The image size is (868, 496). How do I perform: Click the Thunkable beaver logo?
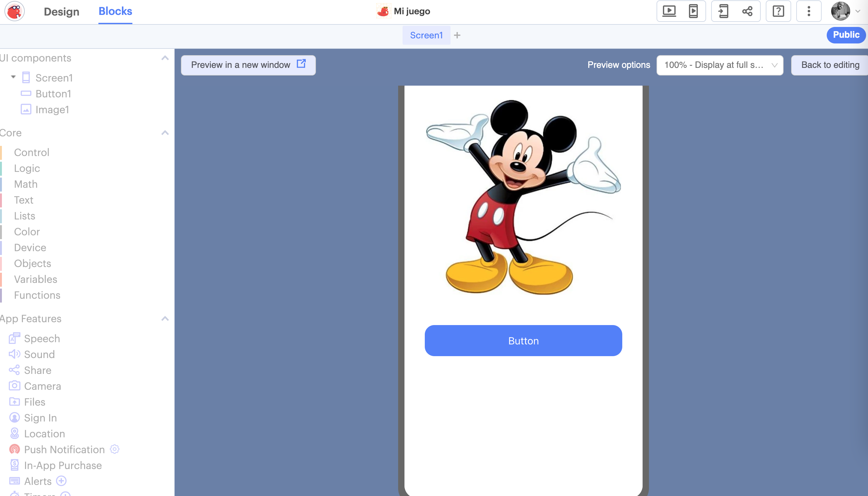point(14,11)
